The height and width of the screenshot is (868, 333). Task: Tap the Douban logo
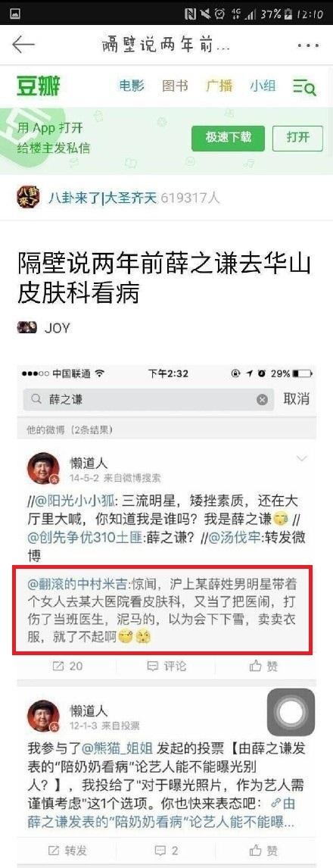click(x=38, y=86)
